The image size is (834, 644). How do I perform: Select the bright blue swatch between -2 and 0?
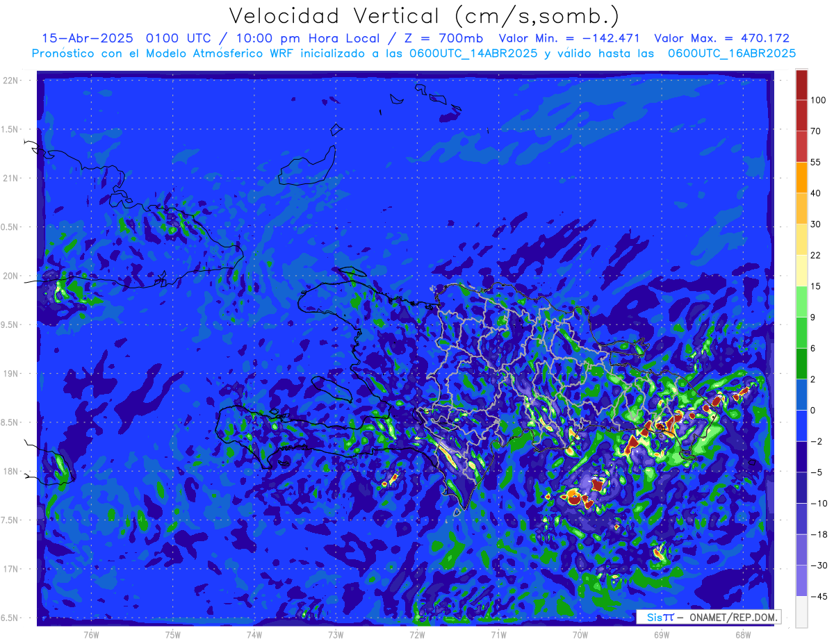(x=801, y=426)
